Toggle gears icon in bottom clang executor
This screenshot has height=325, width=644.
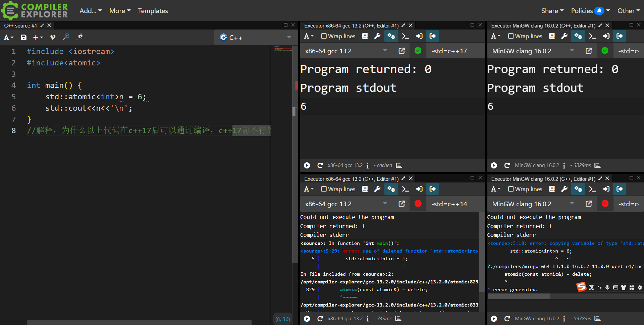[578, 189]
